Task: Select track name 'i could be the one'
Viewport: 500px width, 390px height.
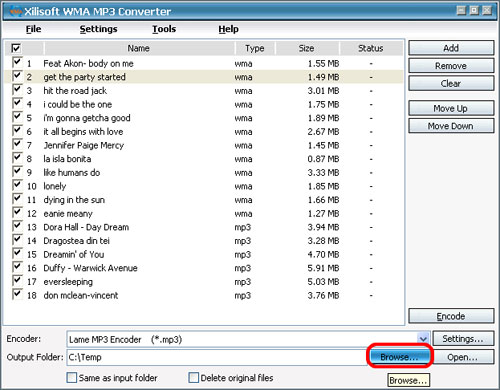Action: (x=78, y=104)
